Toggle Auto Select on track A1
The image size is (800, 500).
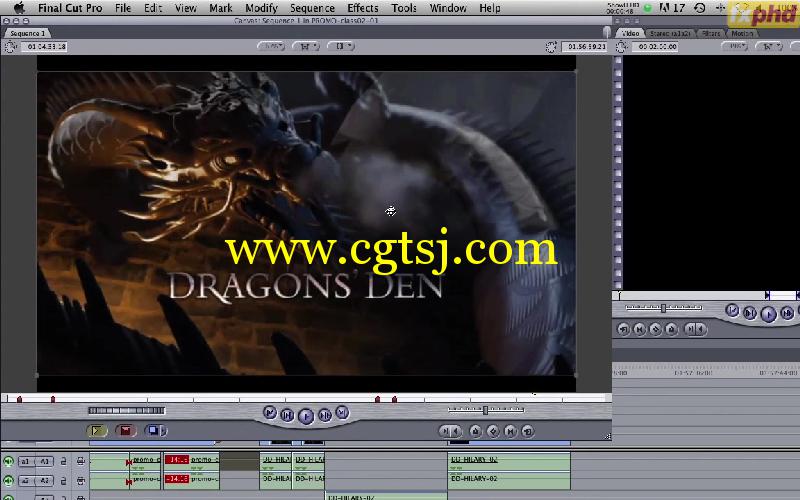[x=80, y=461]
